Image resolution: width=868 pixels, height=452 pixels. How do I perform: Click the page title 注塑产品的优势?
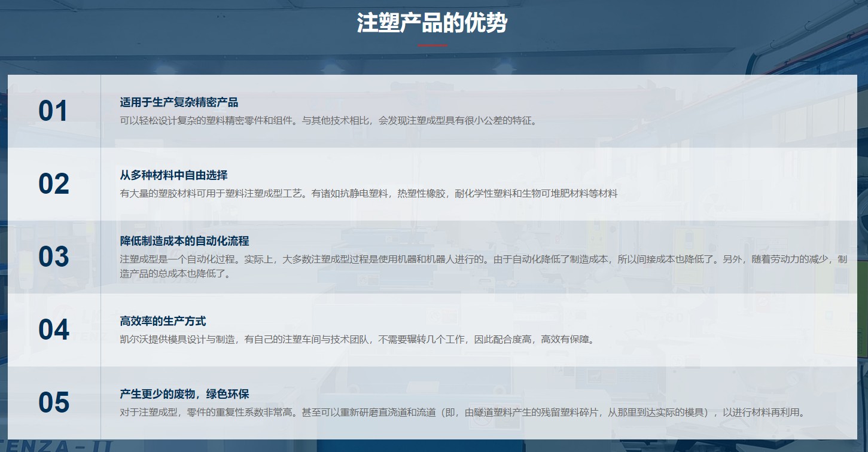pyautogui.click(x=432, y=24)
